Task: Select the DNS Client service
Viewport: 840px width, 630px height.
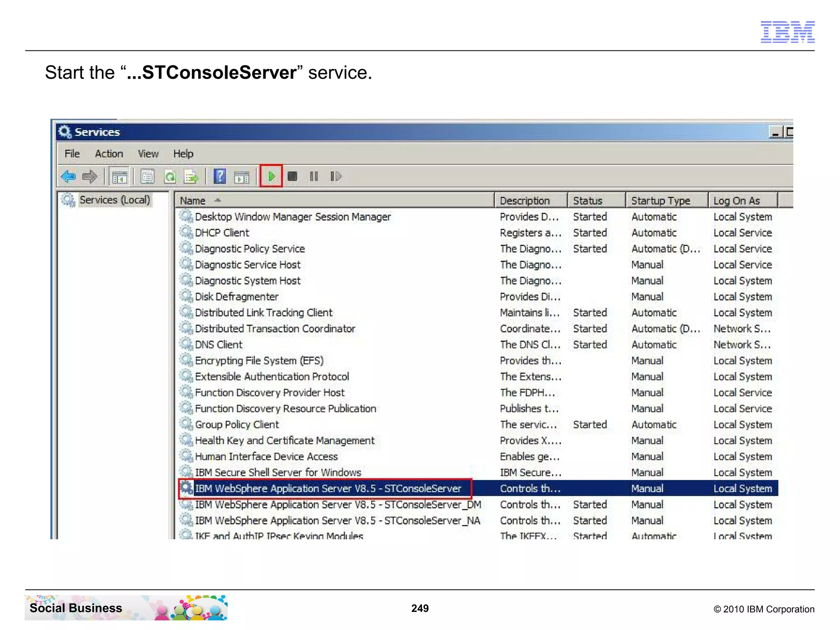Action: tap(478, 345)
